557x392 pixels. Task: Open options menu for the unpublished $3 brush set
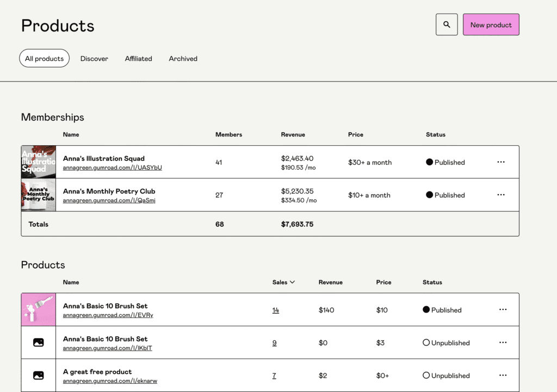click(502, 342)
